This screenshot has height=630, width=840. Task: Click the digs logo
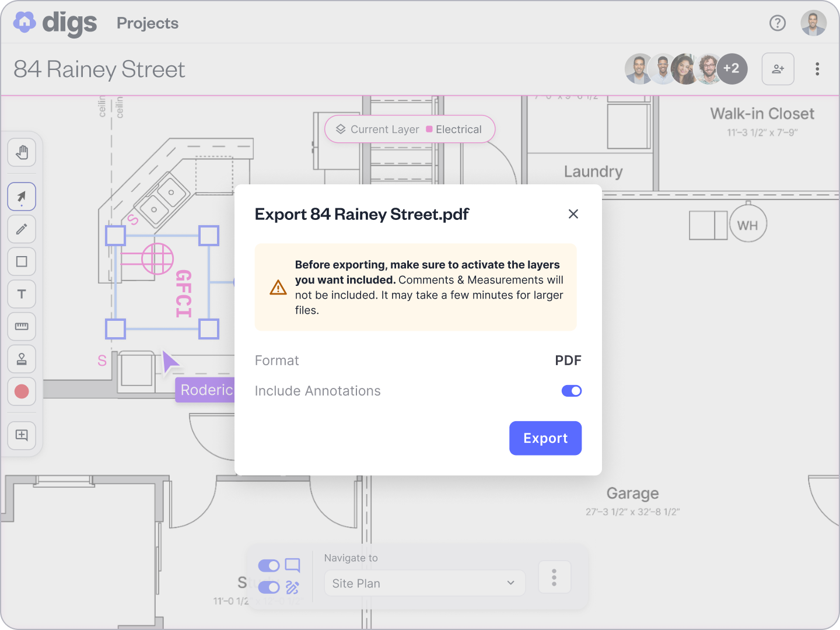55,23
